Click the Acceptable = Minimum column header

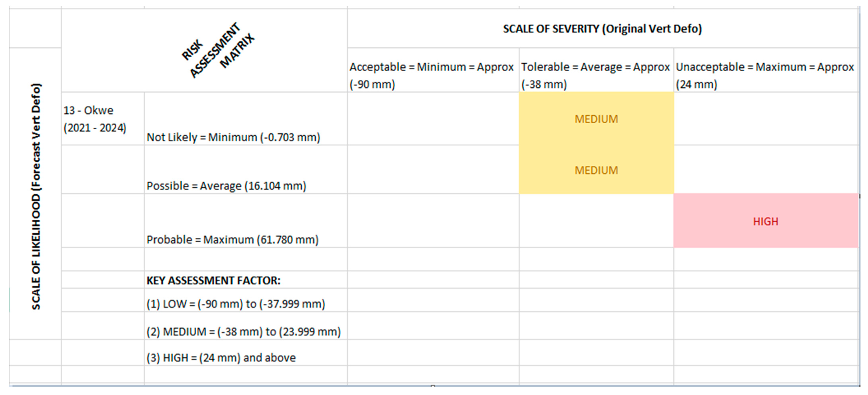(x=432, y=75)
